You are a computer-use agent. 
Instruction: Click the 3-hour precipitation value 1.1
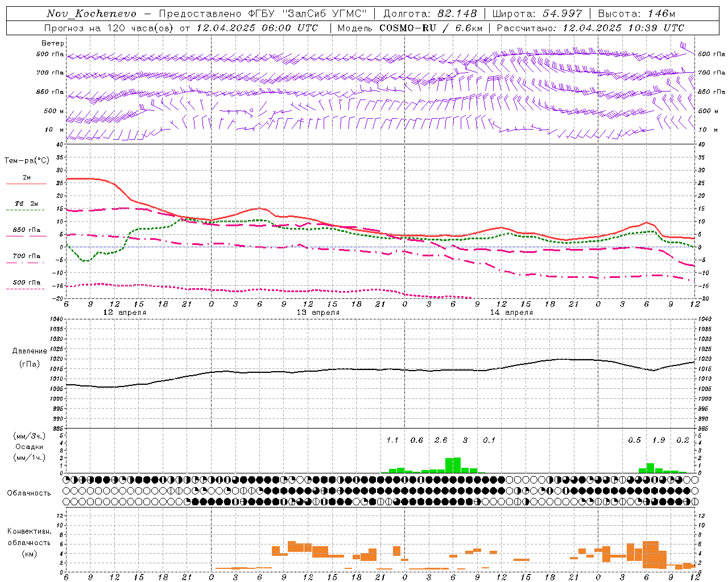click(x=392, y=440)
